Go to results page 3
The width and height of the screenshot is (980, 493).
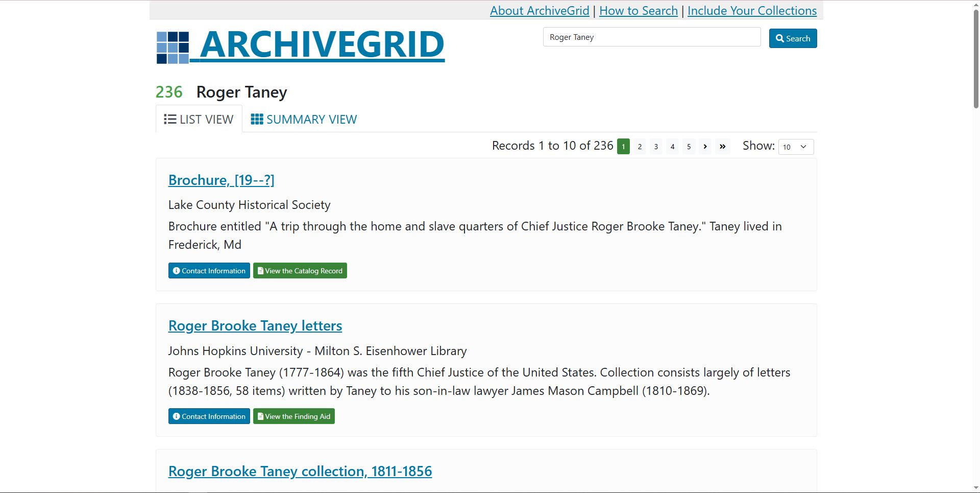pyautogui.click(x=656, y=147)
